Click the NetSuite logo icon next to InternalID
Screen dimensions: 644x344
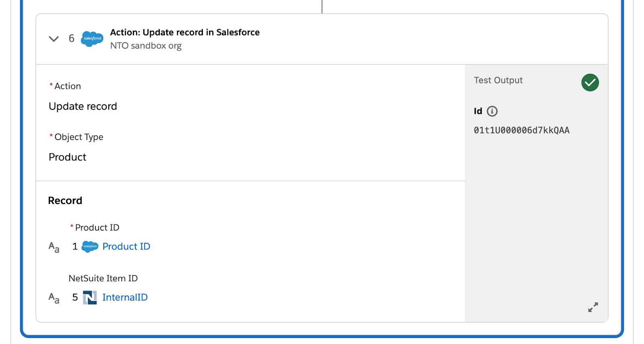[90, 297]
